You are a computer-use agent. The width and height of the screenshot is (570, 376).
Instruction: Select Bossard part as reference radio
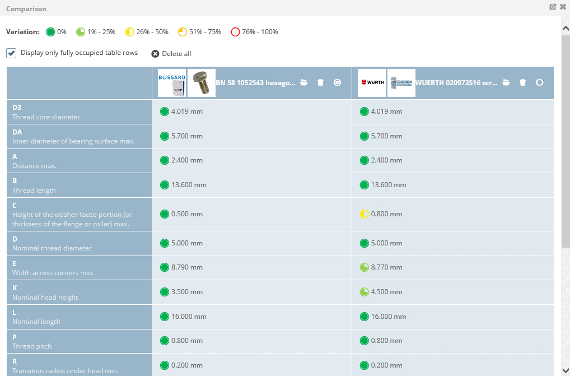click(x=337, y=83)
